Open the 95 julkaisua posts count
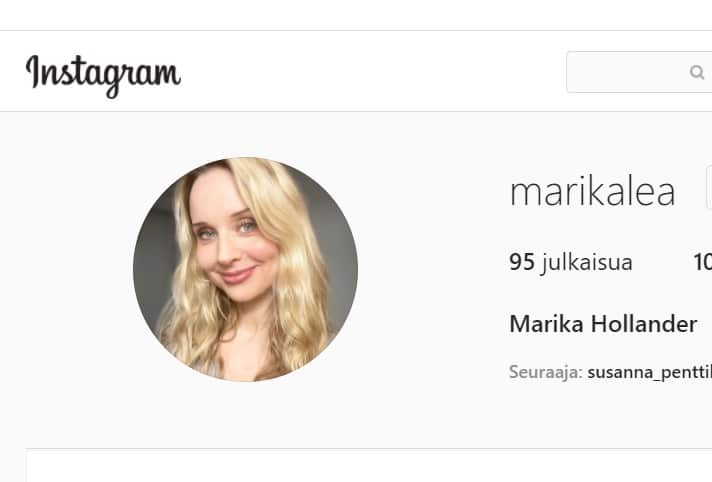The width and height of the screenshot is (712, 482). 571,262
